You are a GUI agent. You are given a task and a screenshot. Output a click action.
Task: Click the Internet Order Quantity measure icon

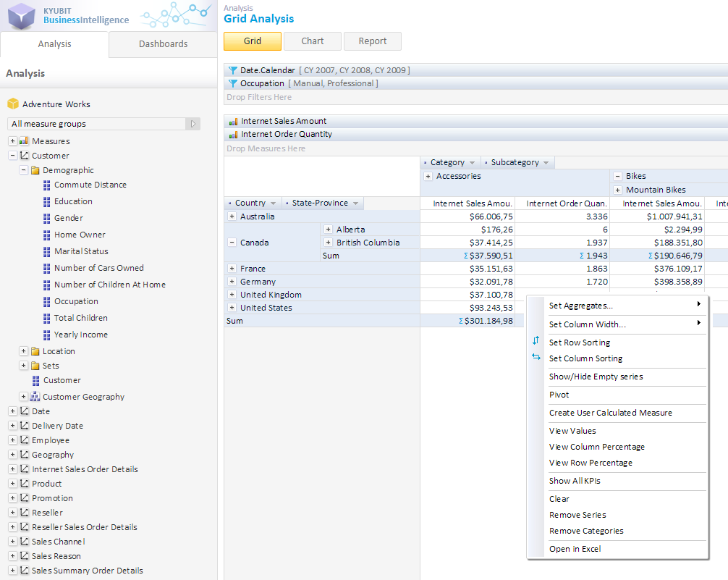coord(233,135)
